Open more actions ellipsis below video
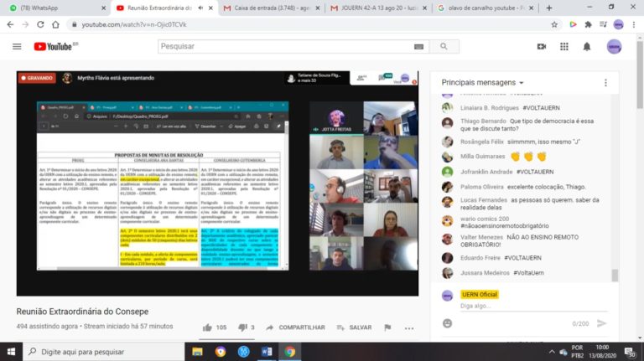Screen dimensions: 644x361 [410, 327]
